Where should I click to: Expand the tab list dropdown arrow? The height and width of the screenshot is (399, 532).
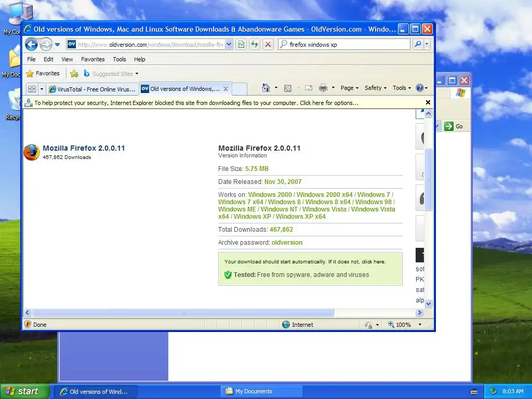tap(42, 89)
